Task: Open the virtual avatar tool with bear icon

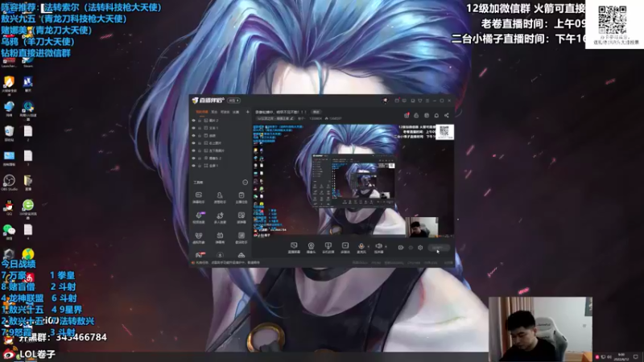Action: pos(199,237)
